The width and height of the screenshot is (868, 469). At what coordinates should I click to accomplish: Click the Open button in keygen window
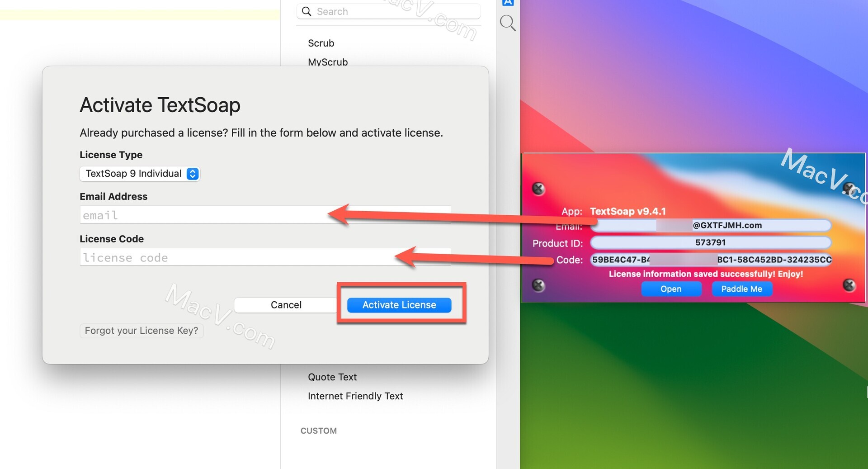pos(671,289)
